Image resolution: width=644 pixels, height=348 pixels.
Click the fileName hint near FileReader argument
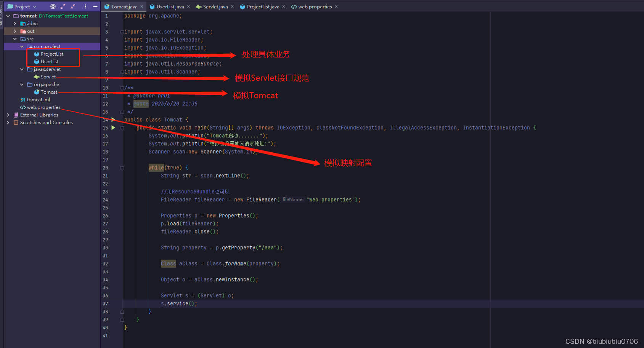click(x=292, y=199)
